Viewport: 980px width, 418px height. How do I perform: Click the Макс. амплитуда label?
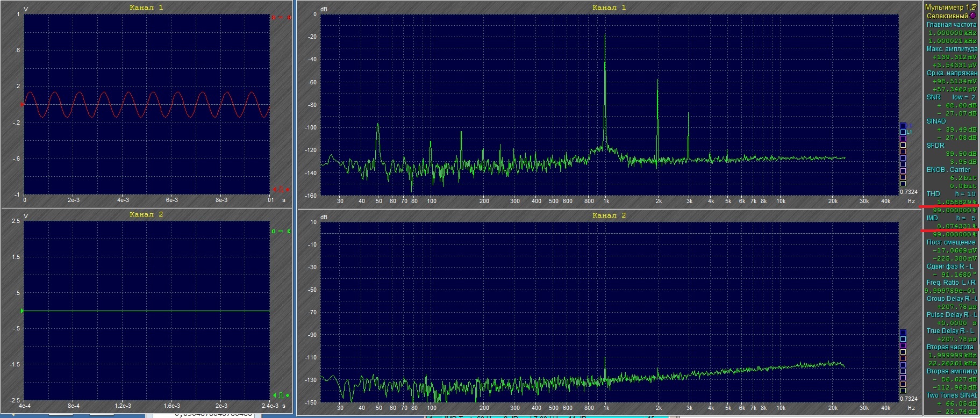(x=952, y=49)
